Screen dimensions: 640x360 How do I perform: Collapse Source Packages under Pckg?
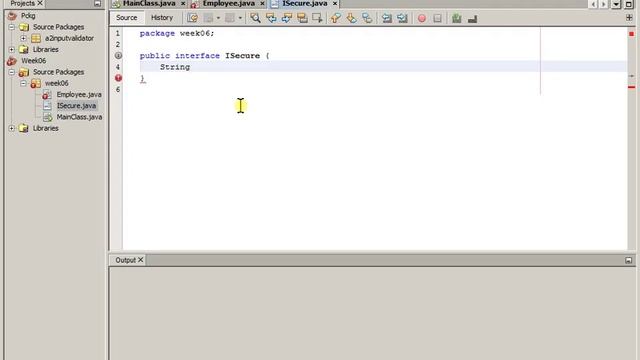point(12,27)
